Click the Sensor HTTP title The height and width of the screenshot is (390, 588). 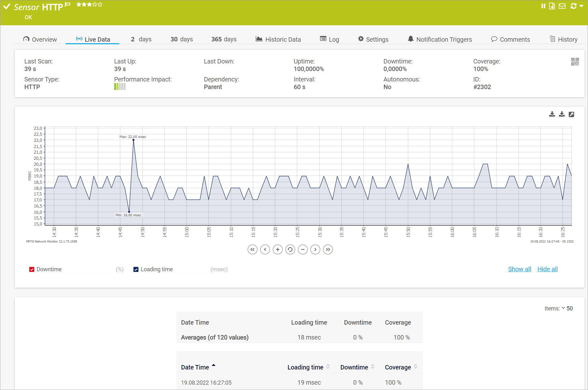pos(38,7)
